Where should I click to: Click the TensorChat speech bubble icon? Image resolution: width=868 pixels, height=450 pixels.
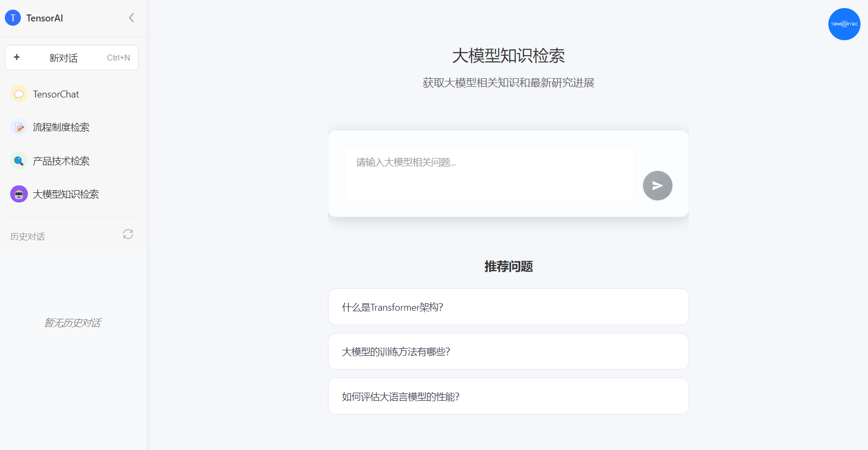point(19,94)
